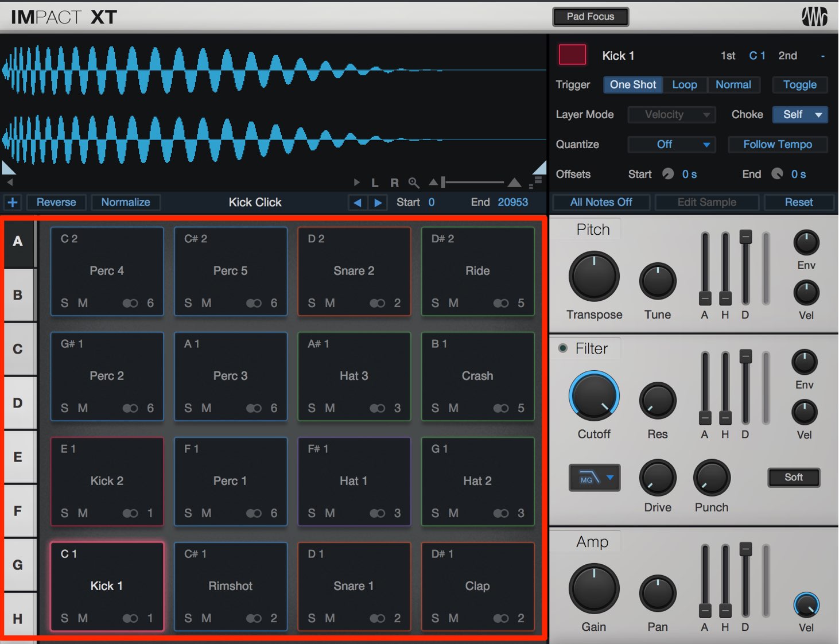
Task: Click the End offset knob icon
Action: pyautogui.click(x=777, y=174)
